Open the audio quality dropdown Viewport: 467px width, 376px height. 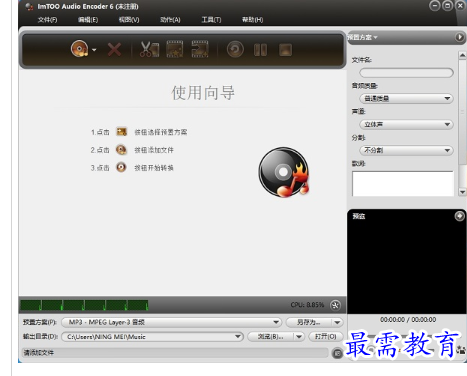coord(406,99)
